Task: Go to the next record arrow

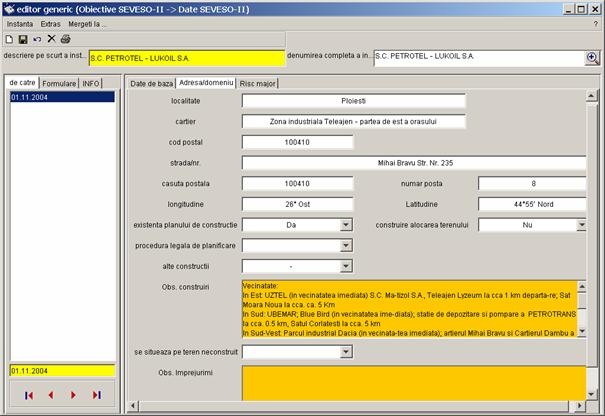Action: click(73, 395)
